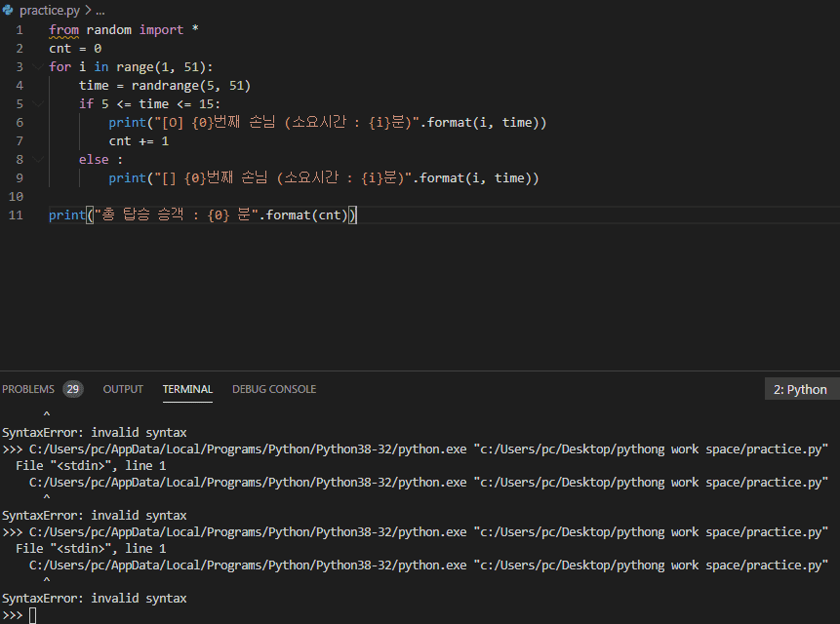Open the '2: Python' terminal selector dropdown
This screenshot has height=624, width=840.
pyautogui.click(x=800, y=390)
